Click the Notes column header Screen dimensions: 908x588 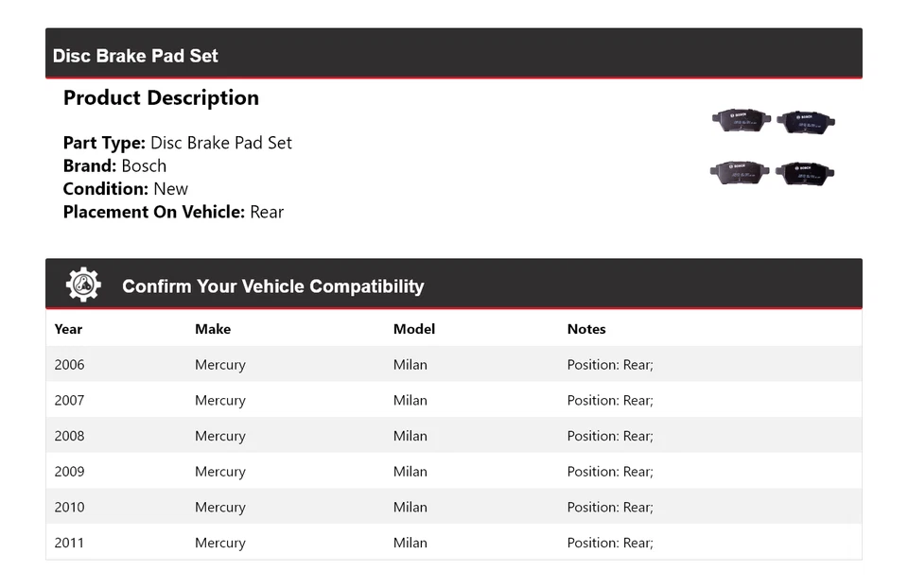point(586,329)
